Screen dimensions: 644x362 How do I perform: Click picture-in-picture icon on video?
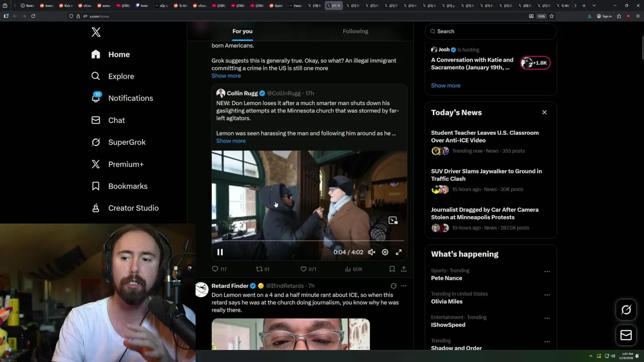point(393,220)
